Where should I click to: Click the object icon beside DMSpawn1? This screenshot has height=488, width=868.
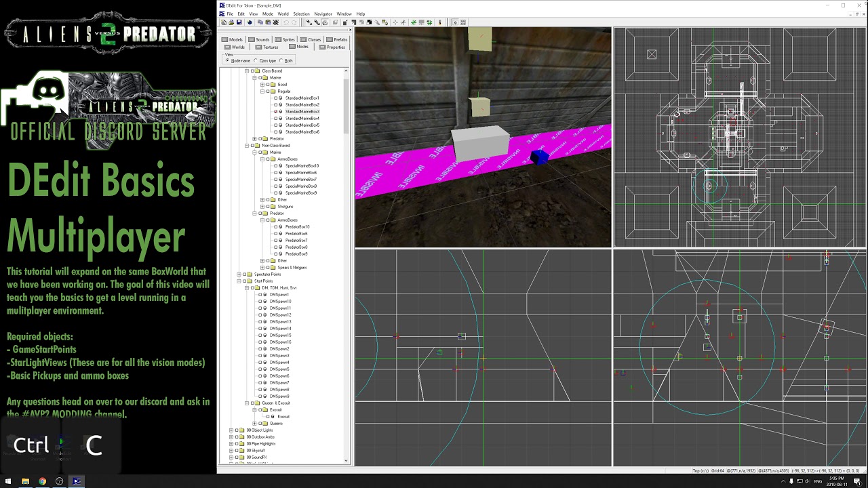[x=265, y=294]
